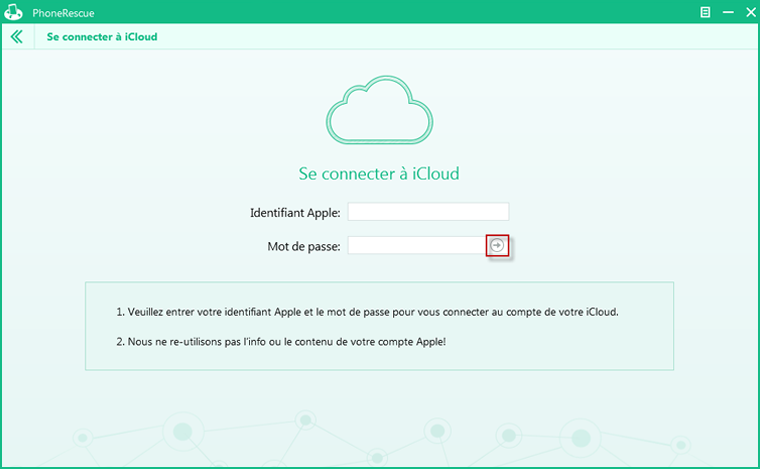This screenshot has height=469, width=760.
Task: Click the 'Identifiant Apple:' label
Action: tap(295, 213)
